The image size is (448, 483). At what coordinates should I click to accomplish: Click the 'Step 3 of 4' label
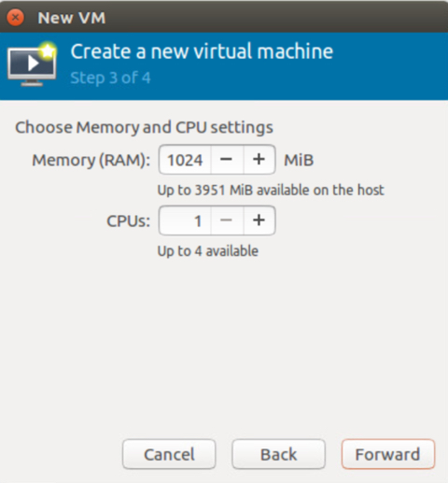coord(110,78)
